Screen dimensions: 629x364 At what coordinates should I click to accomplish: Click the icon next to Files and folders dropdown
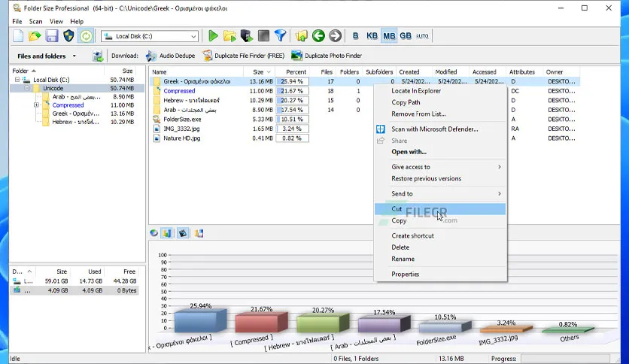click(x=98, y=56)
